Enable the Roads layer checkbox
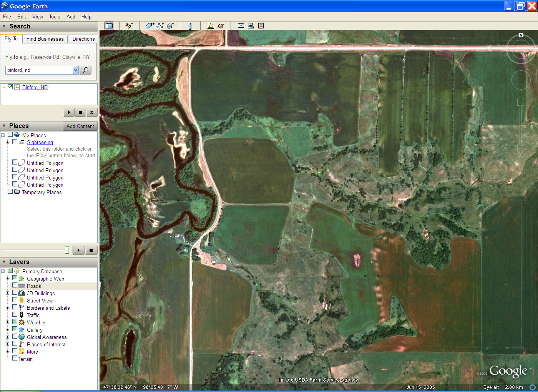This screenshot has height=392, width=538. click(15, 286)
